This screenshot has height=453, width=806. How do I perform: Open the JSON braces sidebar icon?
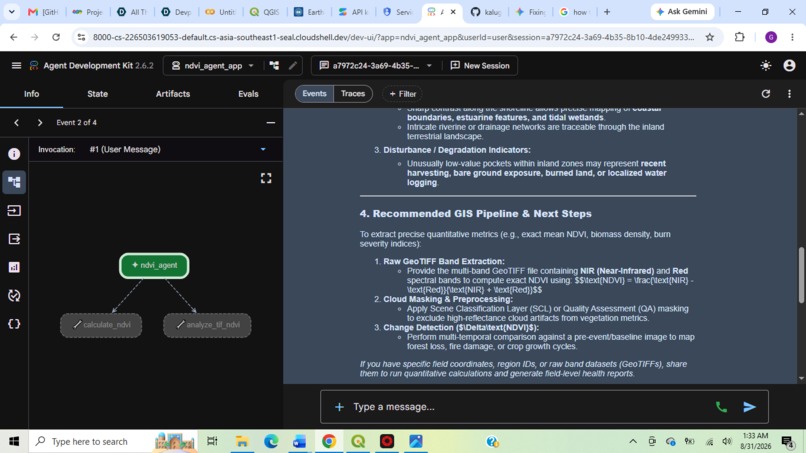(14, 324)
